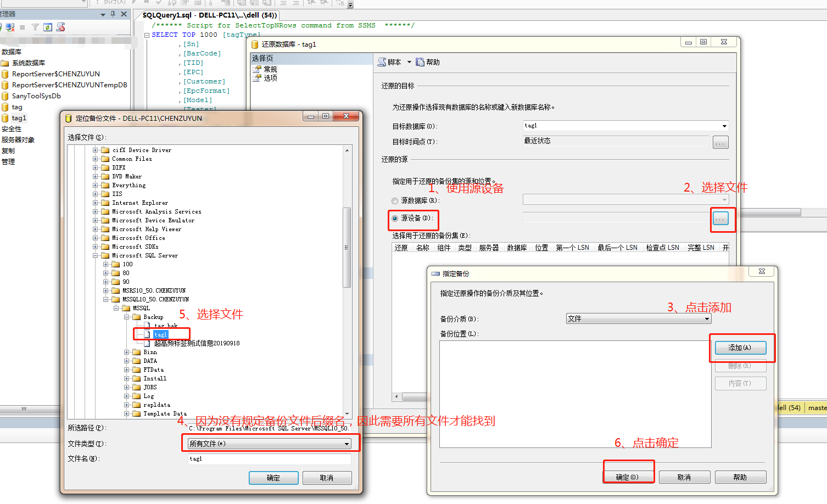Click the DVD Maker folder icon
Screen dimensions: 827x504
coord(105,176)
